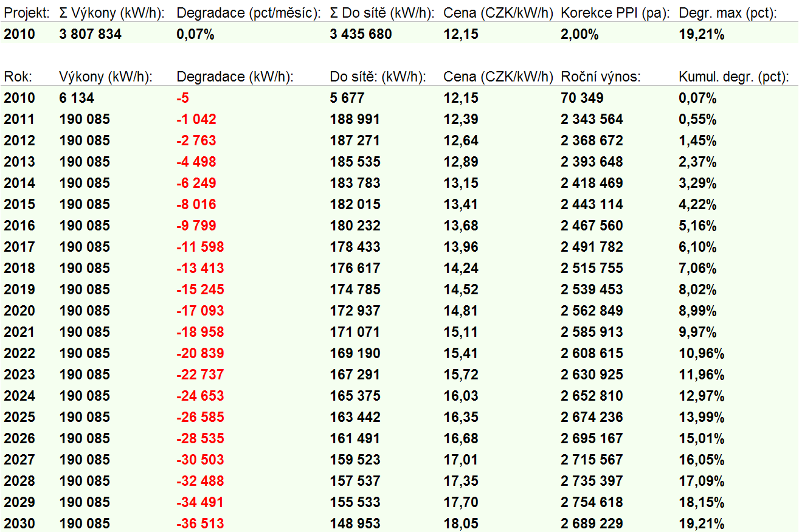Click the degradation value -36 513
Screen dimensions: 799x532
200,524
